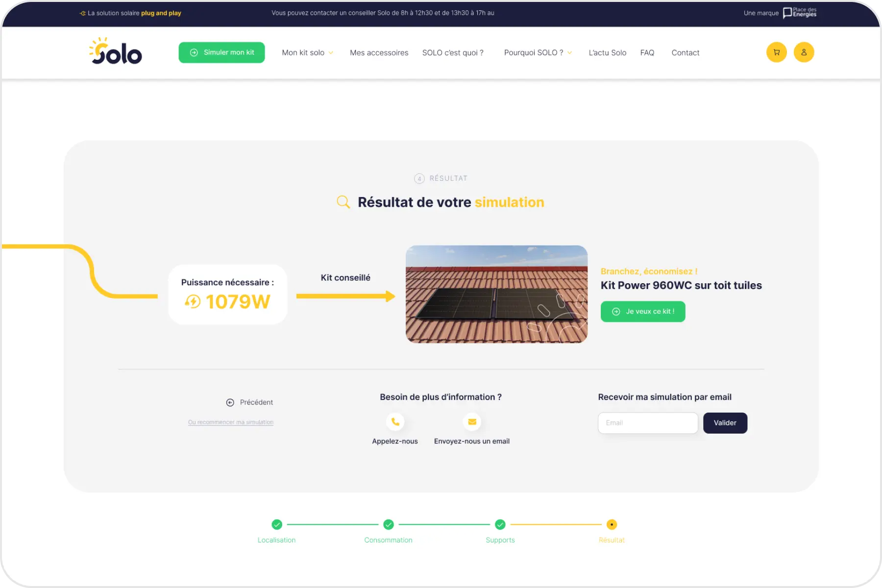Click the Consommation step checkmark
The width and height of the screenshot is (882, 588).
point(389,524)
